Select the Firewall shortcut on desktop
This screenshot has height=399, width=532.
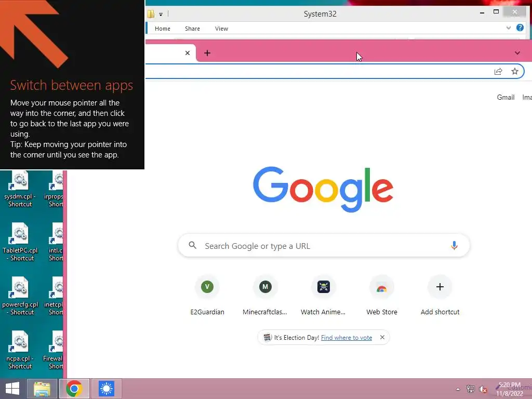(x=54, y=351)
